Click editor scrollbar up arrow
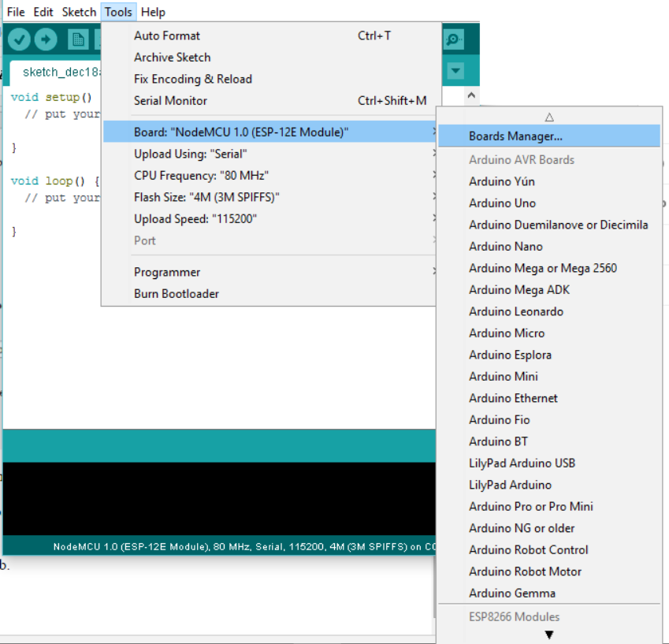This screenshot has height=644, width=669. pyautogui.click(x=471, y=95)
